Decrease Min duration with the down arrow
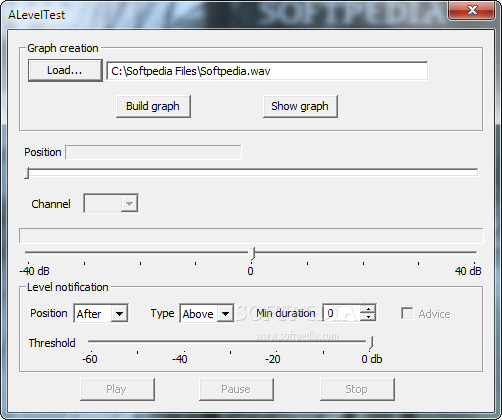Viewport: 502px width, 420px height. [369, 317]
